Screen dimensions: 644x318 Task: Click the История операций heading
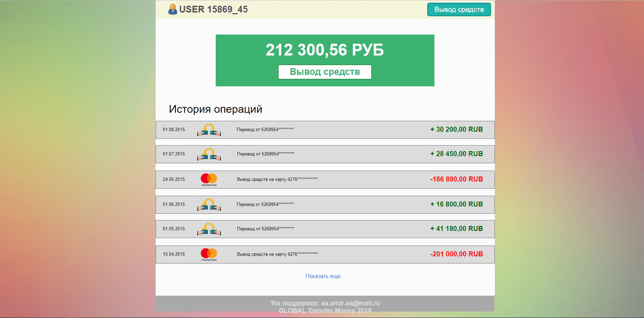pyautogui.click(x=216, y=109)
